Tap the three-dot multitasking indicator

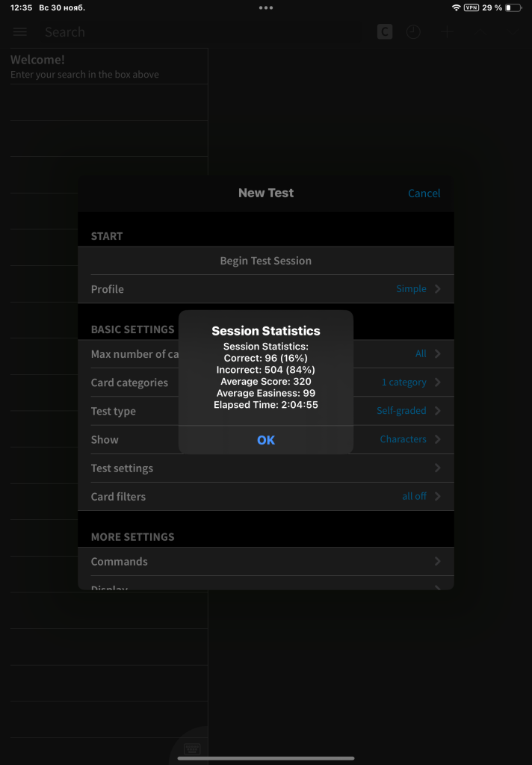(x=266, y=7)
